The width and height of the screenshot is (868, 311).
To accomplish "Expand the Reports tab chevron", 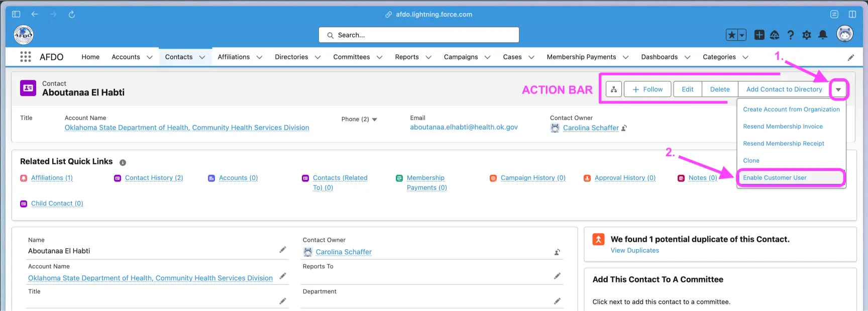I will pos(428,57).
